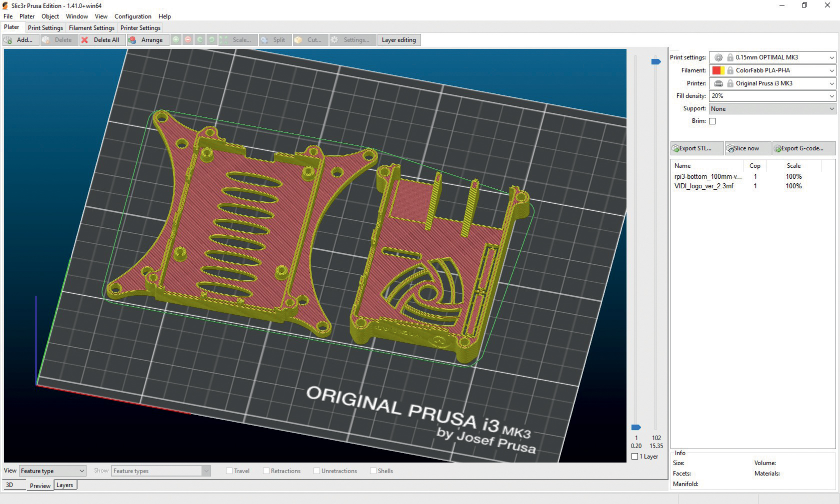This screenshot has width=840, height=504.
Task: Click the printer icon in Printer row
Action: 718,83
